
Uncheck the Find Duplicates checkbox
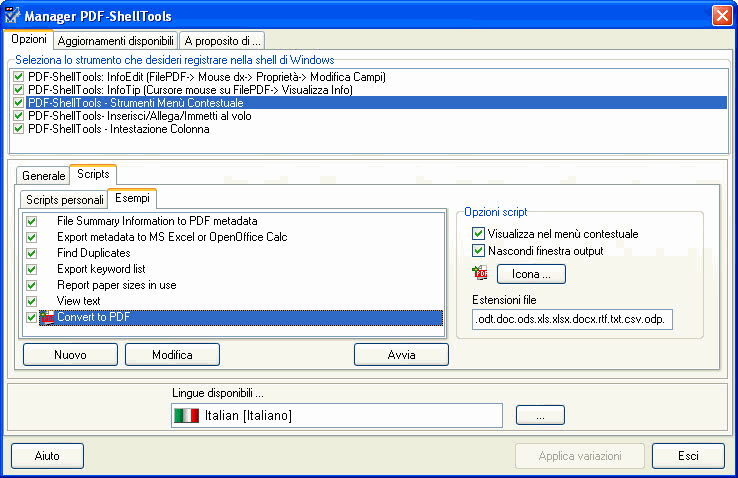(32, 253)
